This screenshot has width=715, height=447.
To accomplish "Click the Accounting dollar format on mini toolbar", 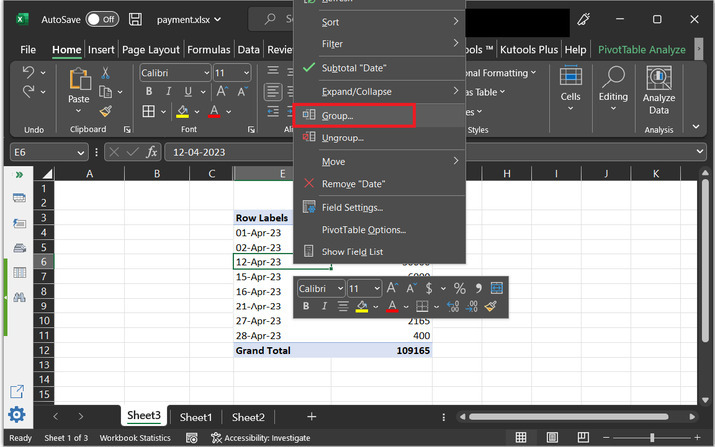I will tap(429, 288).
